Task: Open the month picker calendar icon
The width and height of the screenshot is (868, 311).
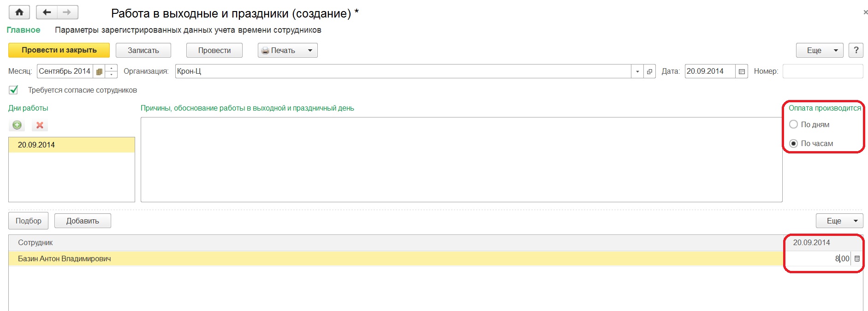Action: (99, 71)
